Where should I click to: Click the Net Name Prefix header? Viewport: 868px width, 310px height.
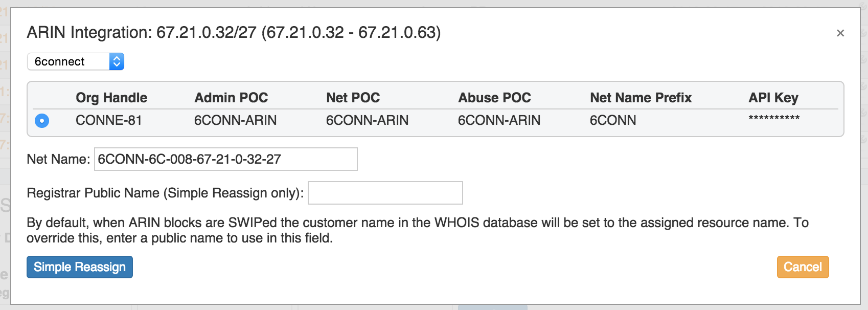(x=641, y=98)
